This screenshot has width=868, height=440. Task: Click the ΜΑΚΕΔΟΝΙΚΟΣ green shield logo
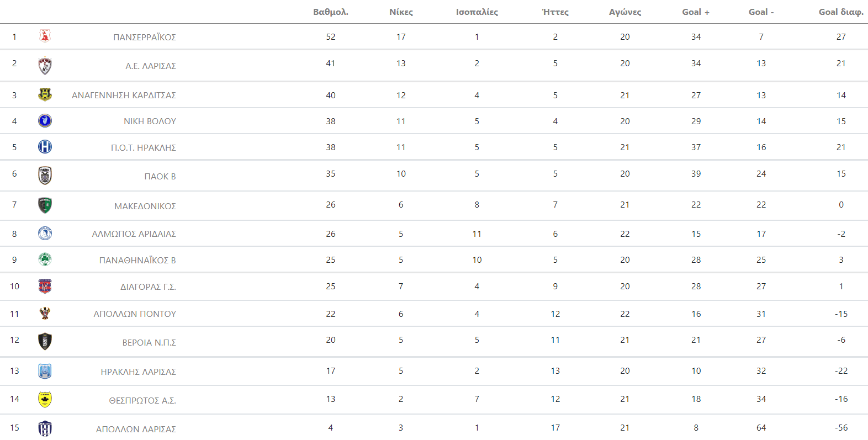coord(45,205)
